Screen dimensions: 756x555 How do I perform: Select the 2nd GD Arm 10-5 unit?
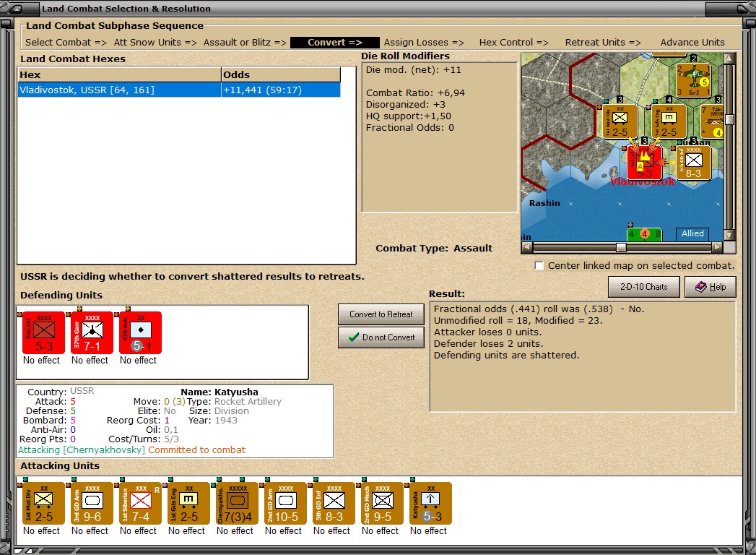pyautogui.click(x=283, y=504)
